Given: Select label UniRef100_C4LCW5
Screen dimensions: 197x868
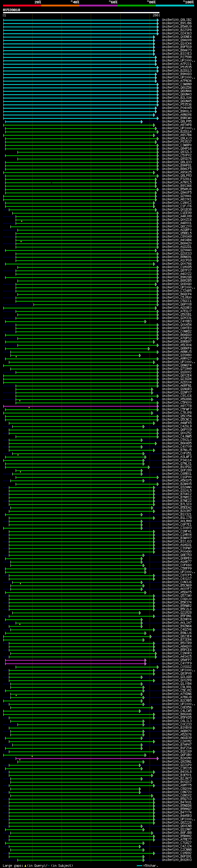Looking at the screenshot, I should point(177,711).
